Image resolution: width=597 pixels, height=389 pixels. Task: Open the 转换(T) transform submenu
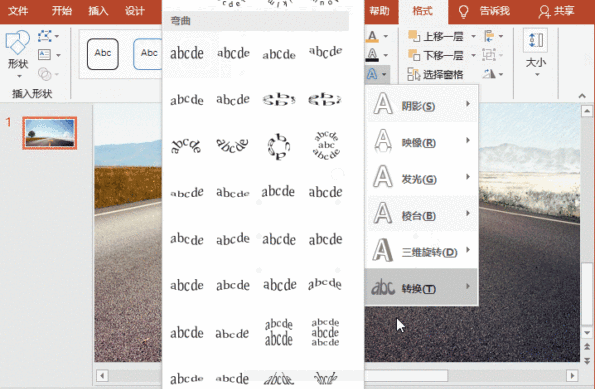pos(421,287)
